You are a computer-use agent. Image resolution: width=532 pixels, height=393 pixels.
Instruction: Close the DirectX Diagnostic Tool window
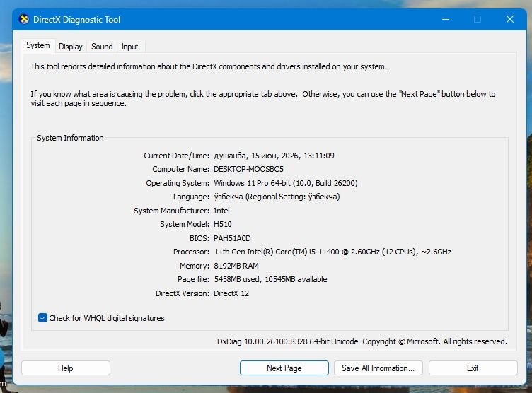[509, 19]
